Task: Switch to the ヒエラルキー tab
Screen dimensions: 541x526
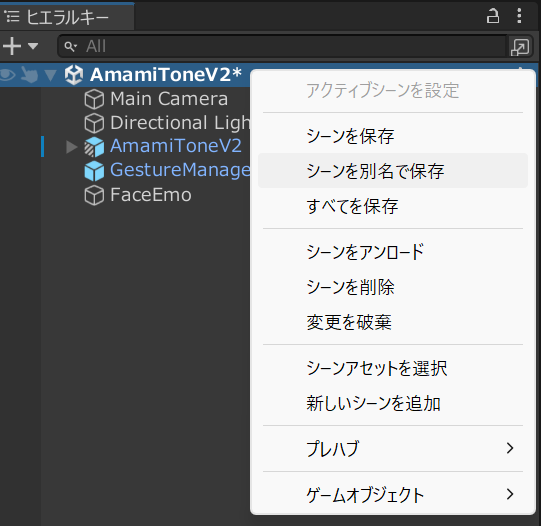Action: pos(67,17)
